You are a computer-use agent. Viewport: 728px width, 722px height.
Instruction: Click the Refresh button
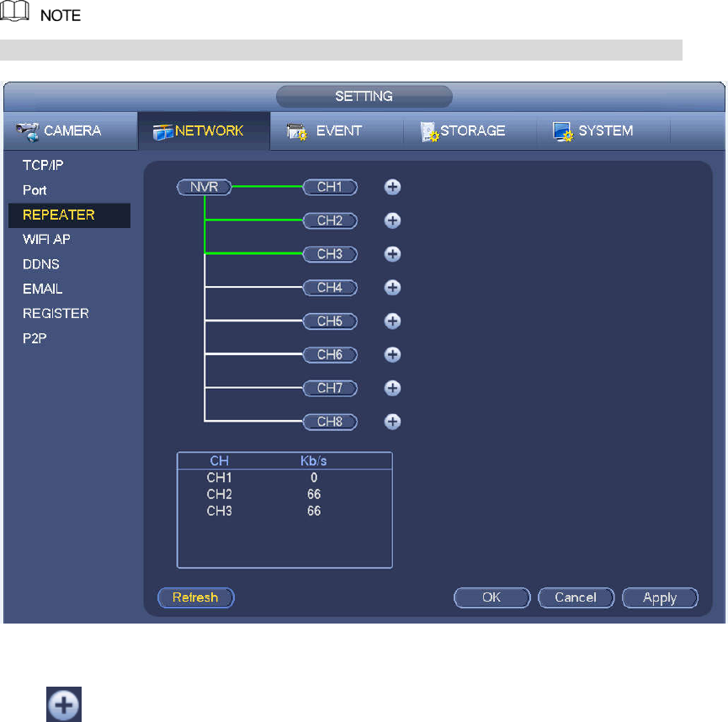tap(196, 597)
